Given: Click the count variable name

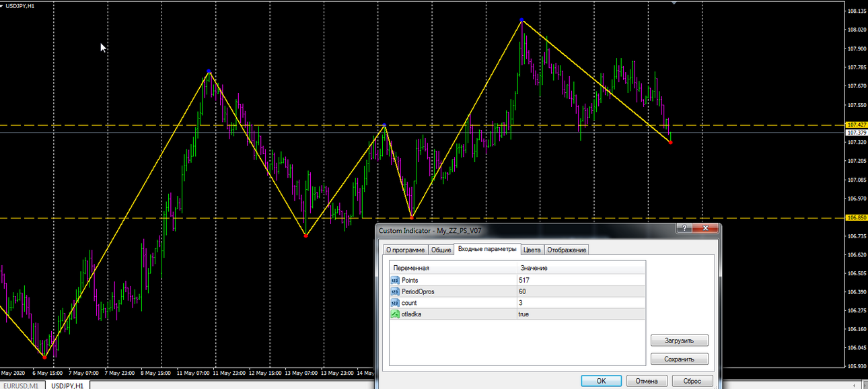Looking at the screenshot, I should [409, 303].
